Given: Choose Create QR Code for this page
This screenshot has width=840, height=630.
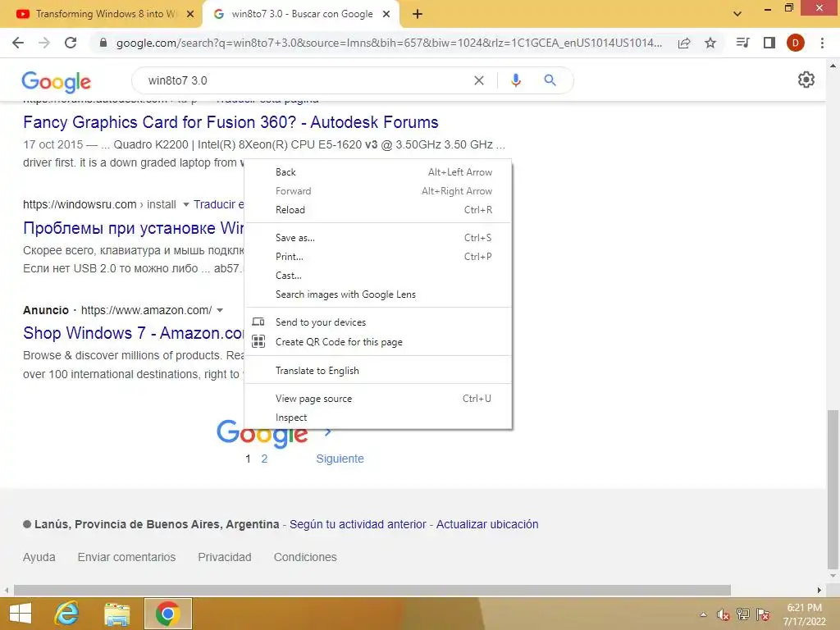Looking at the screenshot, I should click(378, 342).
